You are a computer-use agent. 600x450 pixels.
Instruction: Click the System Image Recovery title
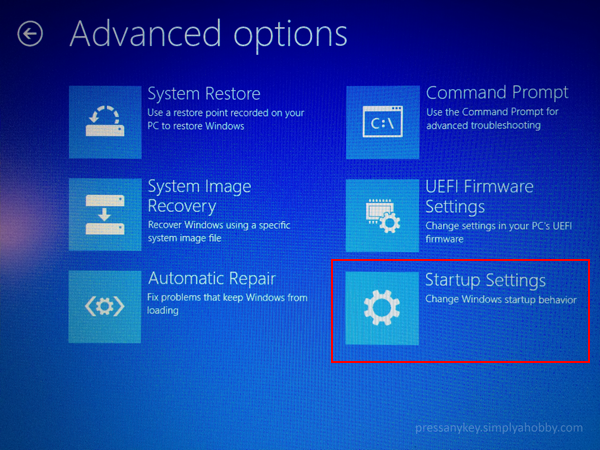click(x=199, y=196)
